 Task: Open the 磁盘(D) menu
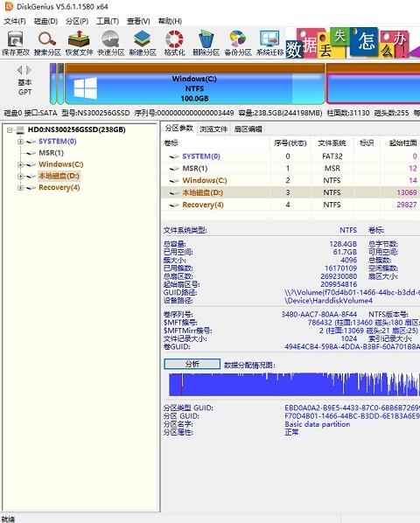click(45, 21)
